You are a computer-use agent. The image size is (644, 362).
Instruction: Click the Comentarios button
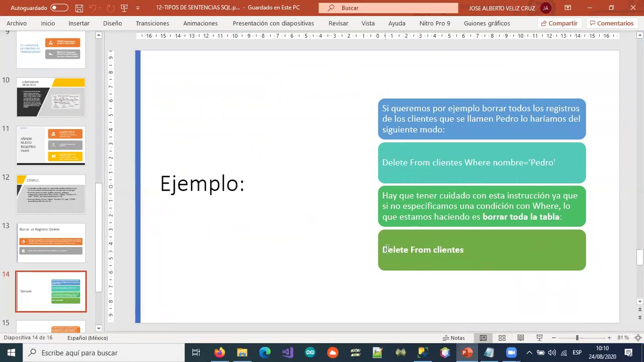click(611, 23)
